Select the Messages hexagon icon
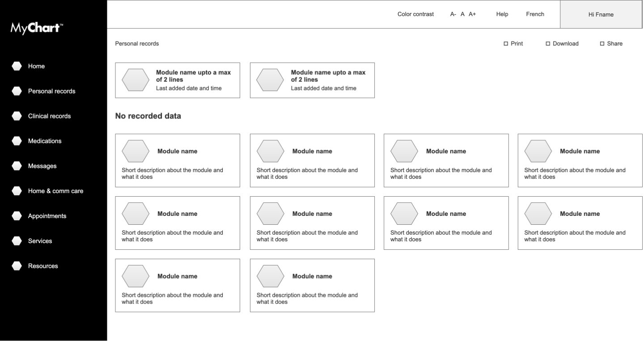Viewport: 644px width, 341px height. tap(17, 165)
